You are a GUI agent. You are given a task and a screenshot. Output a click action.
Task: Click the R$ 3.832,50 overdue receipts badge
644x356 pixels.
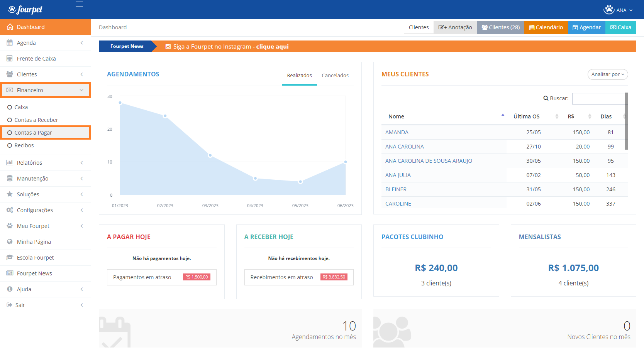(334, 277)
